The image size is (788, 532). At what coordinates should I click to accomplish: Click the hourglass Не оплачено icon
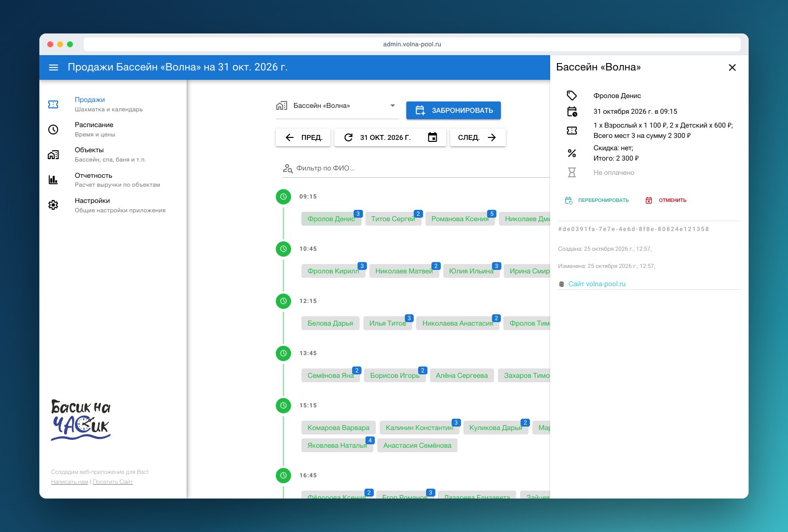(572, 172)
